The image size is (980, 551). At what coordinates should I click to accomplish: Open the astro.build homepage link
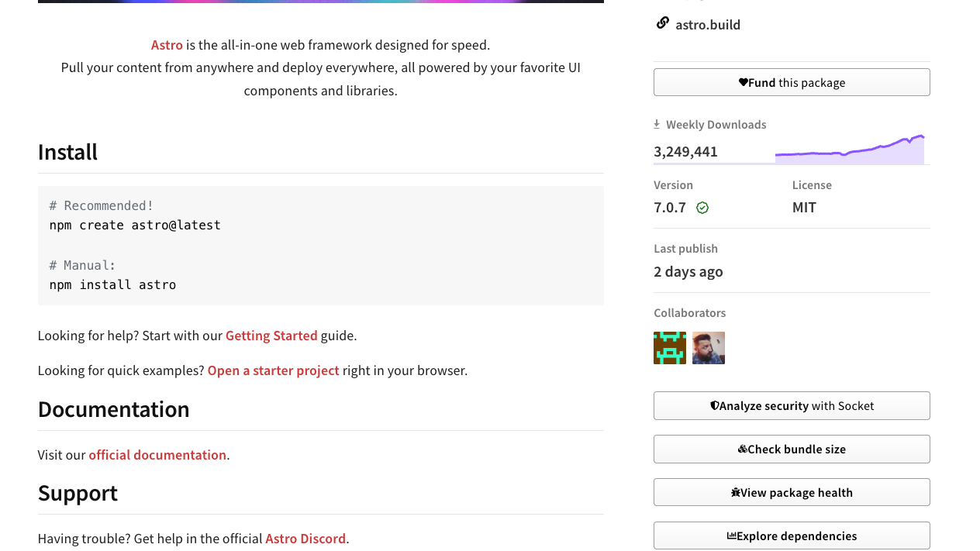click(x=708, y=25)
